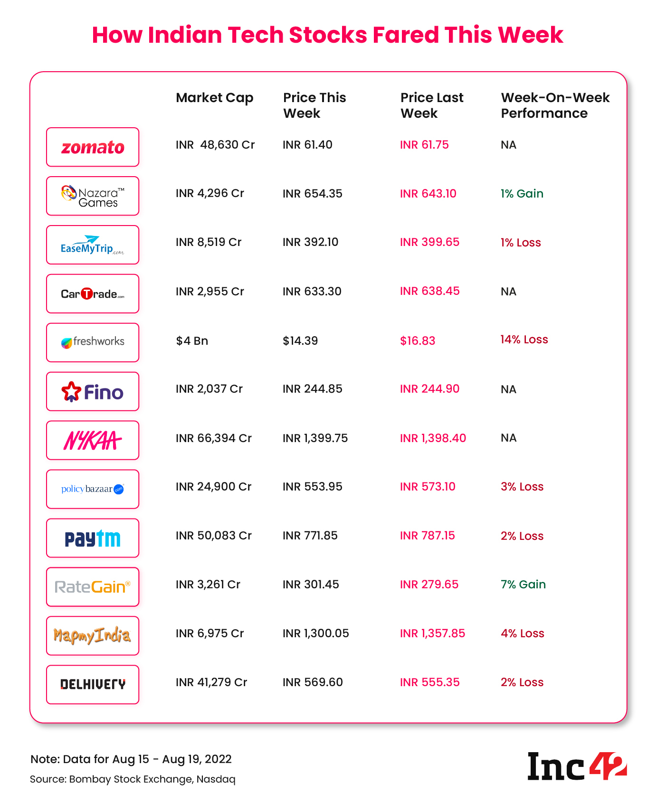Click the MapmyIndia logo
The height and width of the screenshot is (812, 657).
pyautogui.click(x=93, y=636)
